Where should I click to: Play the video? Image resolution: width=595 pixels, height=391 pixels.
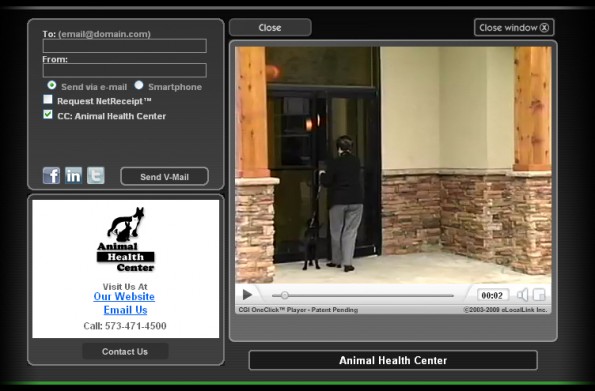pos(247,295)
